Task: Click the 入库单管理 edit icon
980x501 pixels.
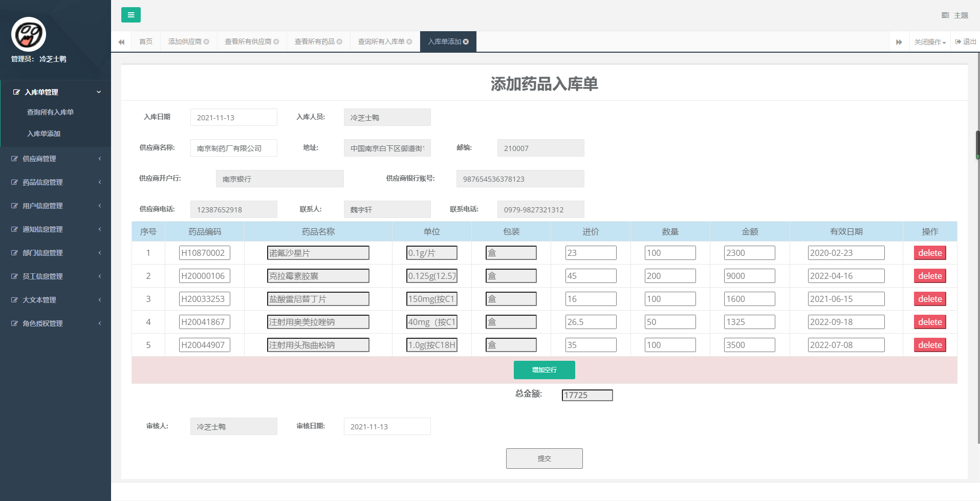Action: coord(16,92)
